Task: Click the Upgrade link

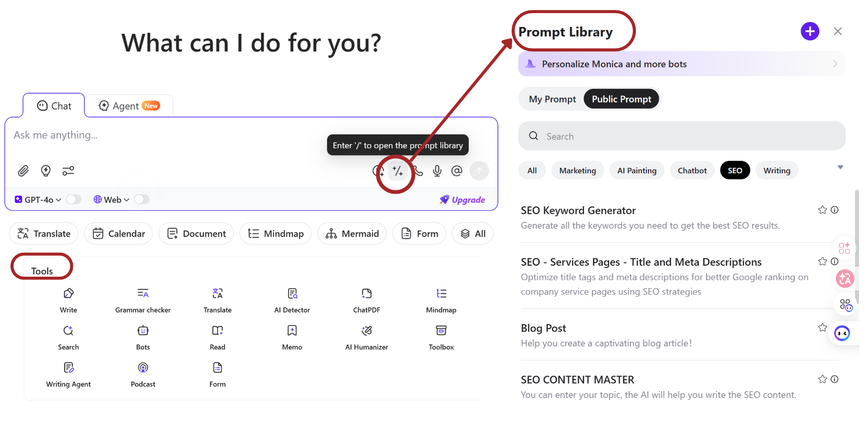Action: tap(462, 200)
